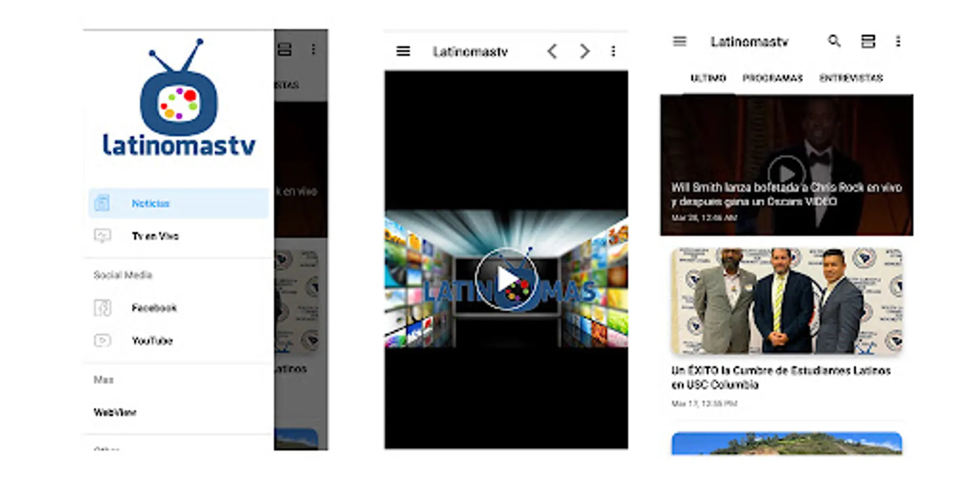Open the hamburger menu on the video player screen

click(x=403, y=51)
